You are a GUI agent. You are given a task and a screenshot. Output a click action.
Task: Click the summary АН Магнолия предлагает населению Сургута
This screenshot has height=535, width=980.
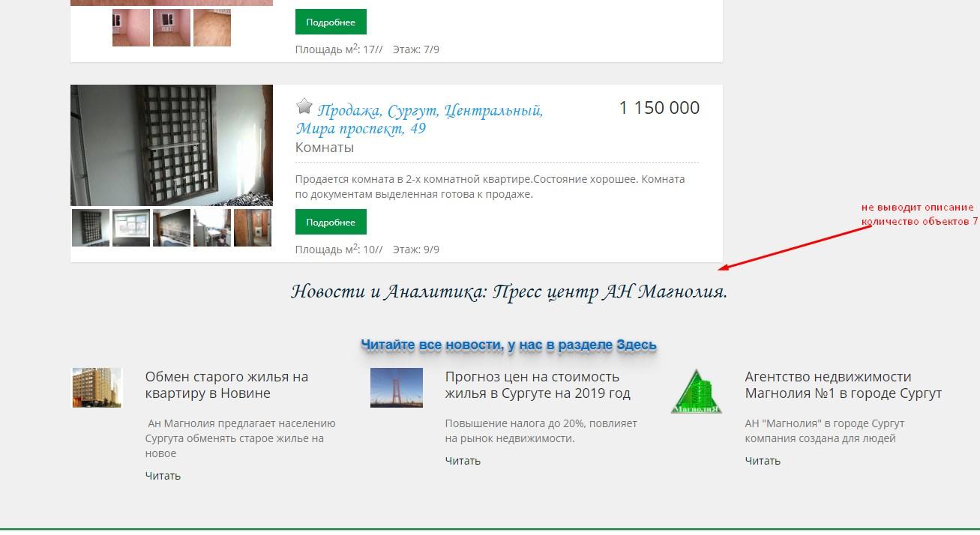(241, 438)
